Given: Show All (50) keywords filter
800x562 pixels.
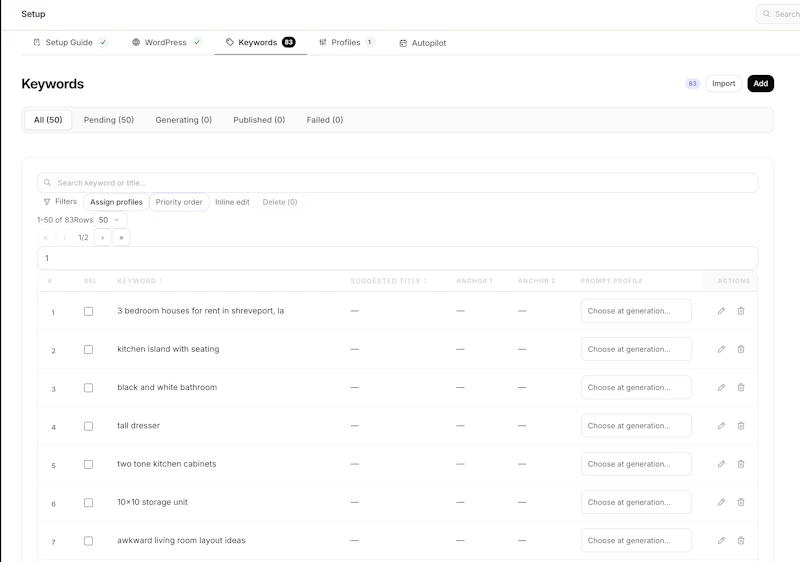Looking at the screenshot, I should coord(48,120).
